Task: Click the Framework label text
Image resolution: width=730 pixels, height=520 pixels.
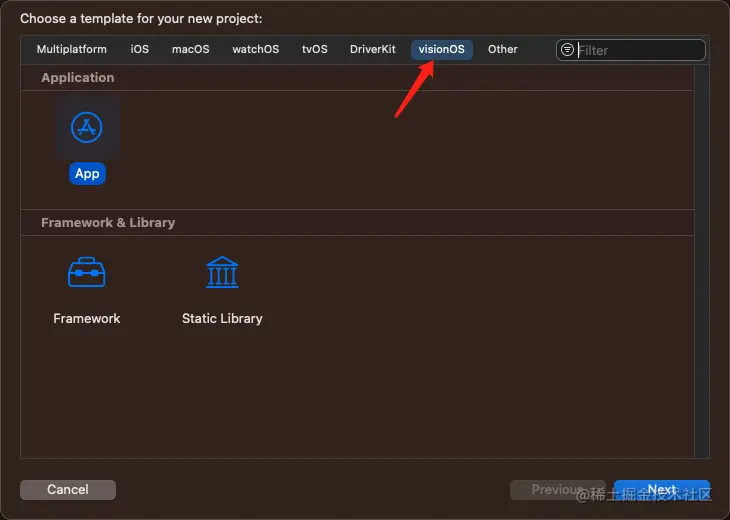Action: (x=87, y=318)
